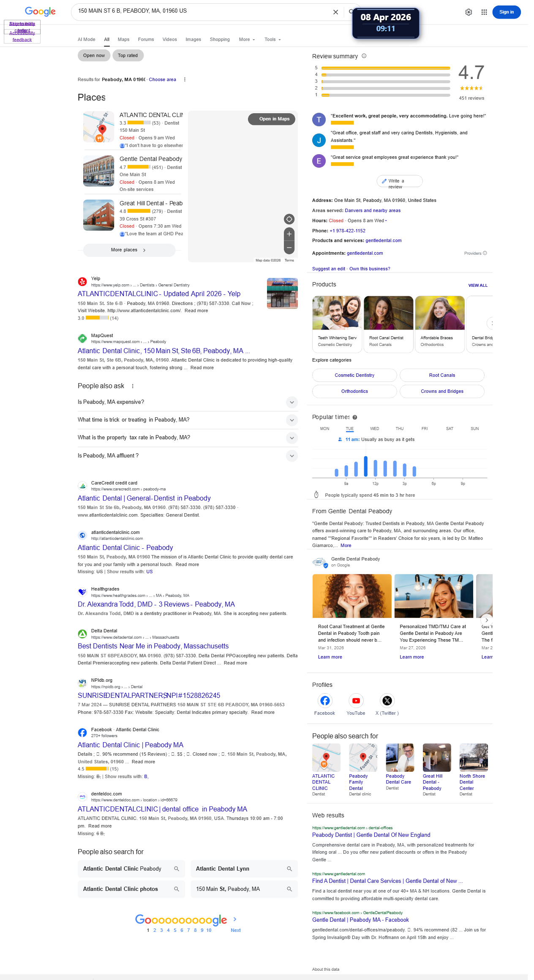This screenshot has height=980, width=534.
Task: Open the Google apps grid
Action: (x=484, y=12)
